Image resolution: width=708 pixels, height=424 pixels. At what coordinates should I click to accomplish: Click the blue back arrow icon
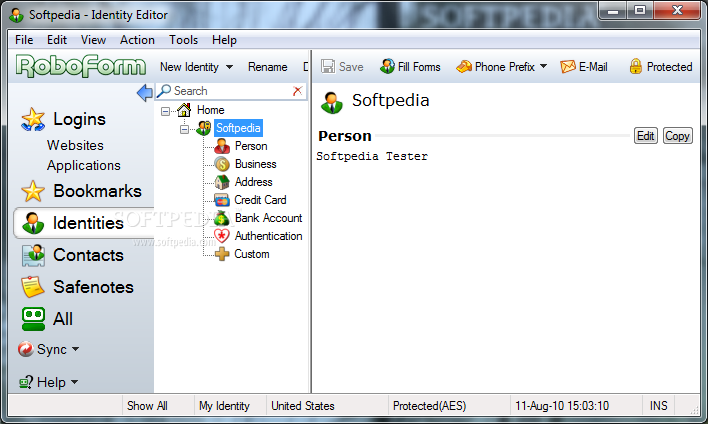point(144,93)
